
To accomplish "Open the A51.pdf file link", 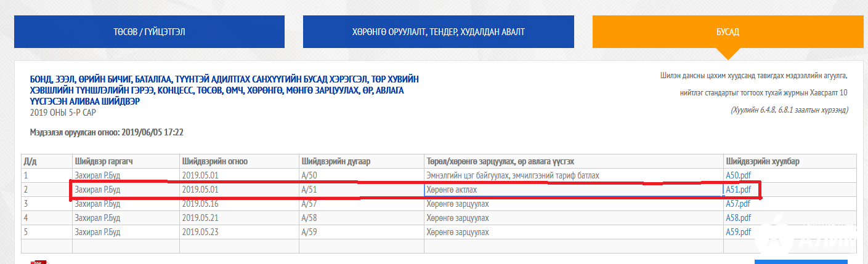I will [738, 190].
